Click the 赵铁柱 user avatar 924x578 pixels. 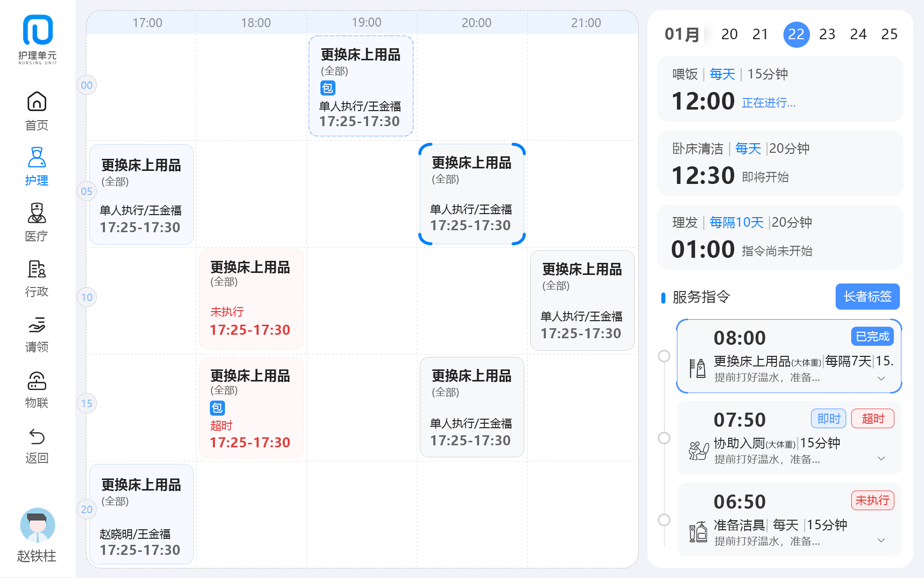pyautogui.click(x=37, y=525)
